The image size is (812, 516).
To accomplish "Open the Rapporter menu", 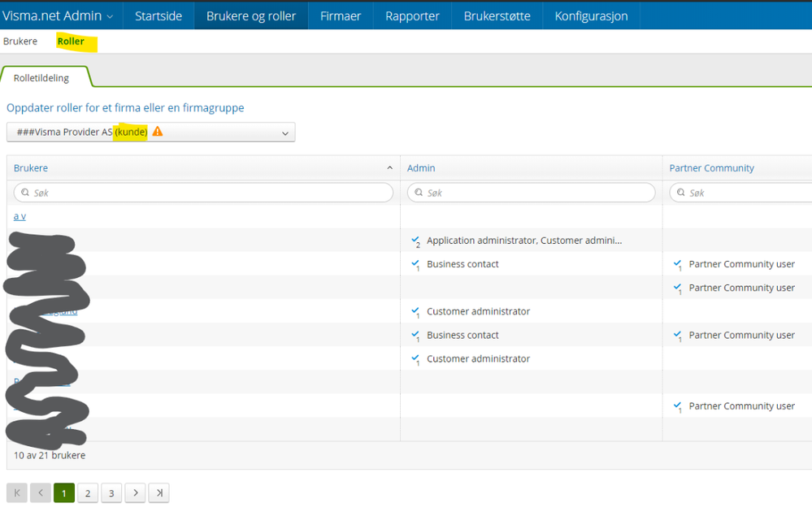I will click(412, 15).
